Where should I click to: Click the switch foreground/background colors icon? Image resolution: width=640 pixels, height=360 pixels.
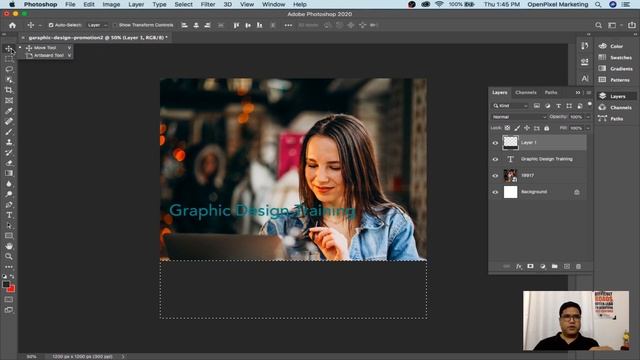tap(12, 276)
